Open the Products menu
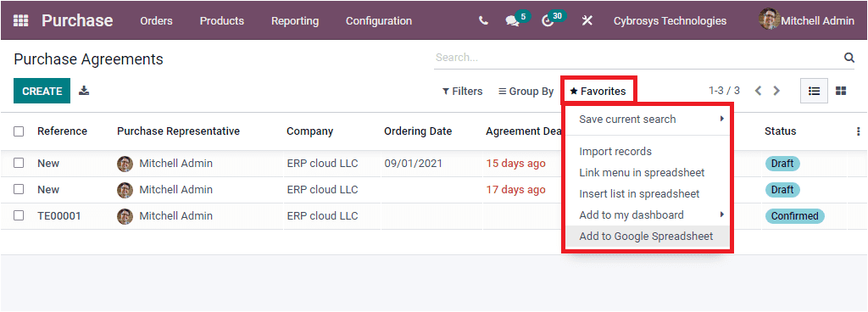This screenshot has width=868, height=312. click(x=222, y=21)
